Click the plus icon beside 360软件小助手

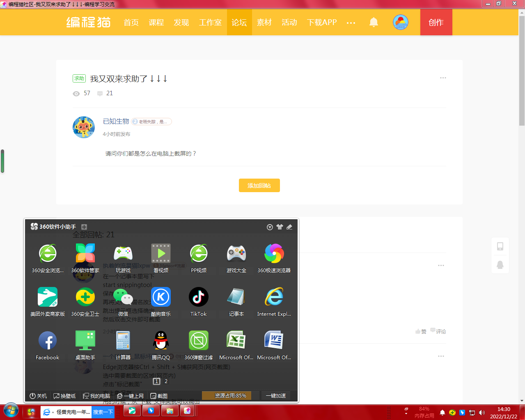point(84,227)
